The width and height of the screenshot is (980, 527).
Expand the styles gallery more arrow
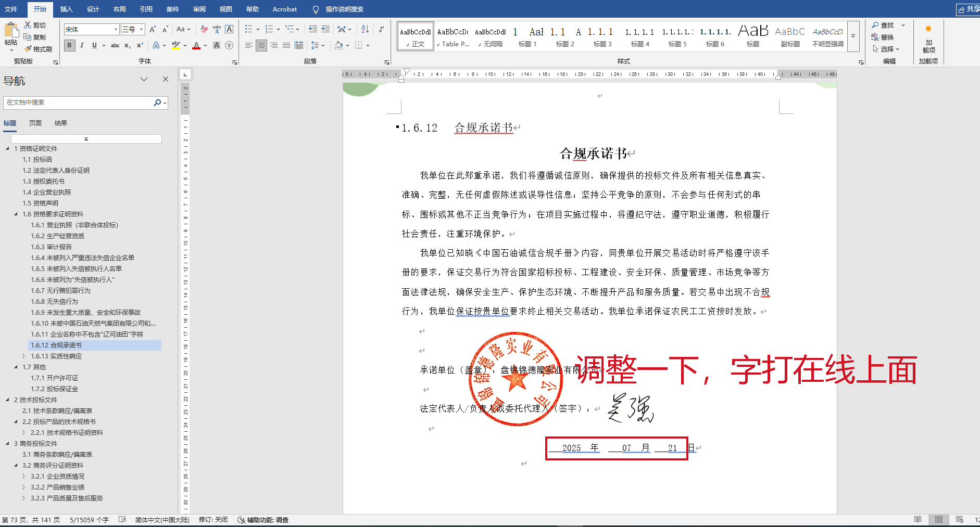point(853,36)
